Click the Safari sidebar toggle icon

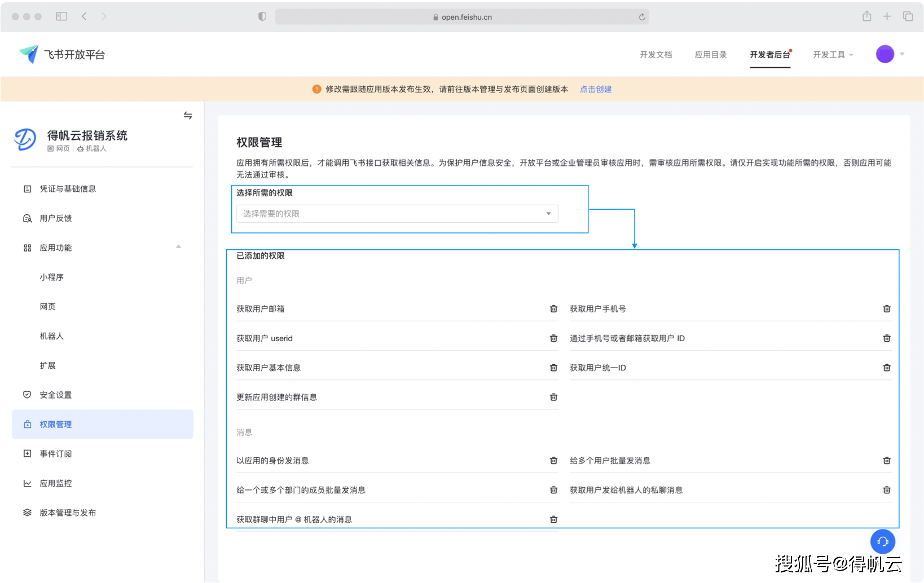61,16
